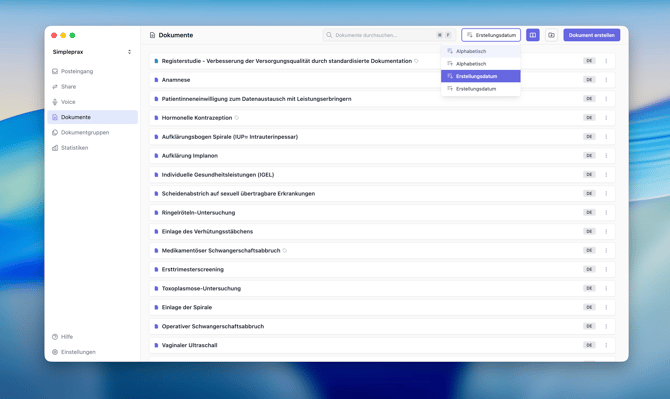Select the highlighted Erstellungsdatum down-arrow option
This screenshot has width=670, height=399.
pos(481,76)
